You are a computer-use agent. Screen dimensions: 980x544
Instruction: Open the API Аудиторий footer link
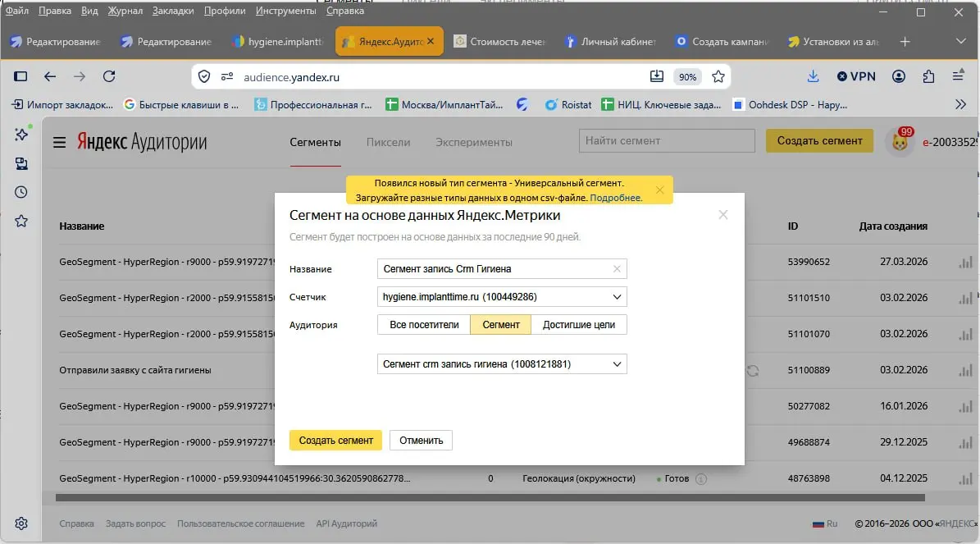coord(346,523)
